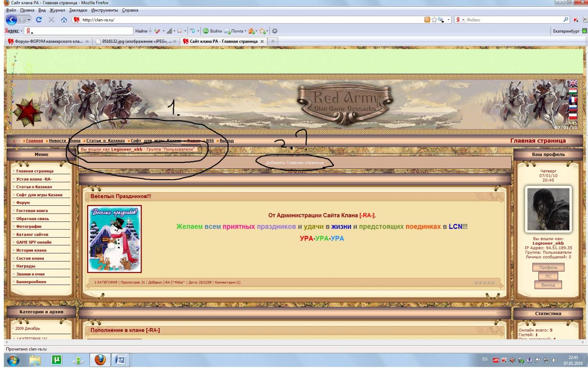Open the Справка menu

click(x=130, y=10)
